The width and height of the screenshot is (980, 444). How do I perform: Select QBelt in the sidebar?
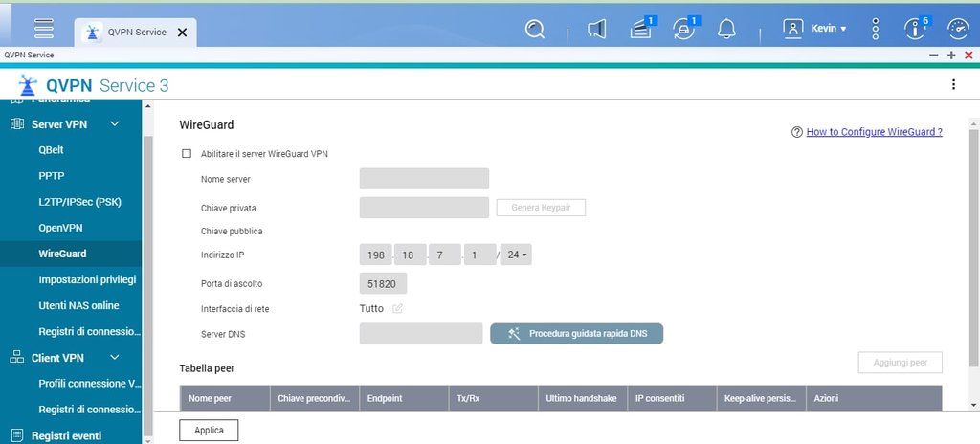click(52, 150)
